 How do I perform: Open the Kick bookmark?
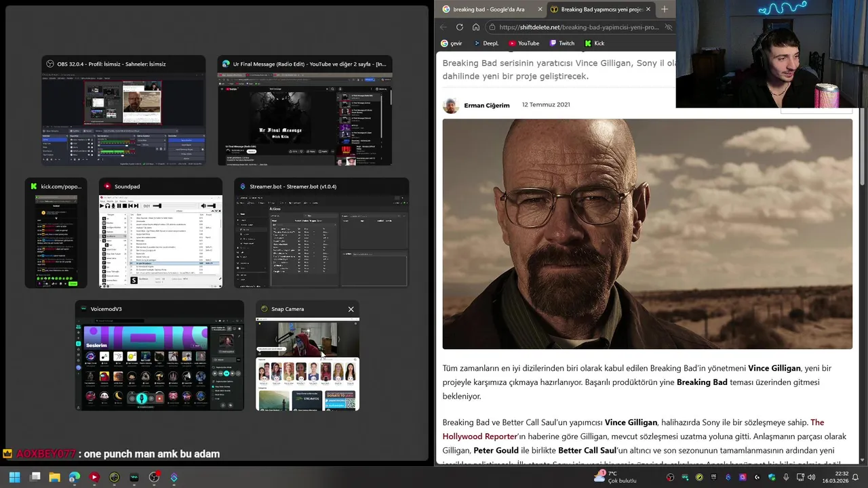pyautogui.click(x=594, y=43)
